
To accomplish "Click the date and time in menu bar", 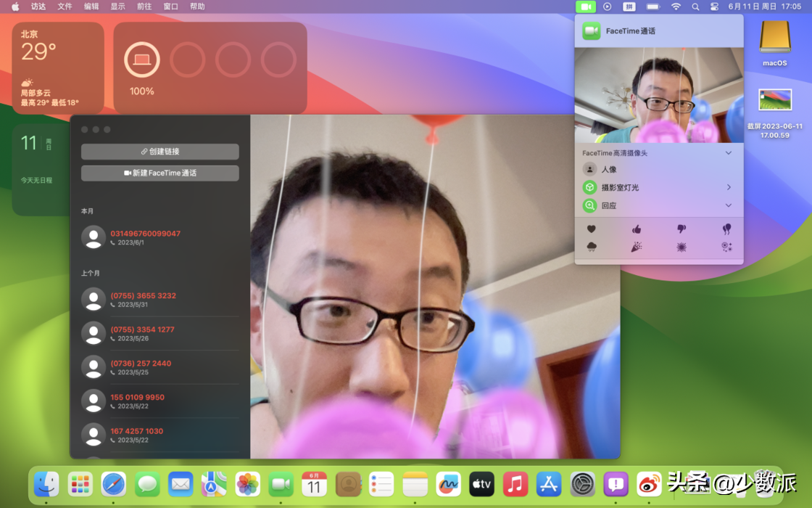I will pyautogui.click(x=764, y=7).
